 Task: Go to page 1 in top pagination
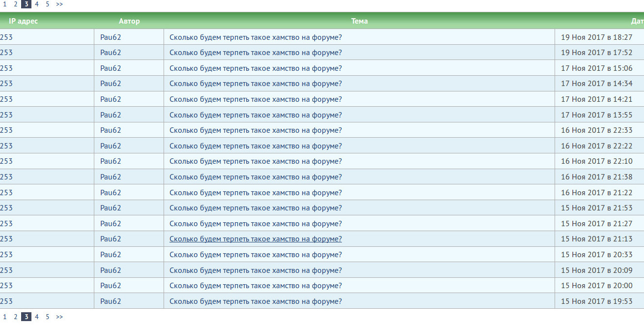click(5, 4)
